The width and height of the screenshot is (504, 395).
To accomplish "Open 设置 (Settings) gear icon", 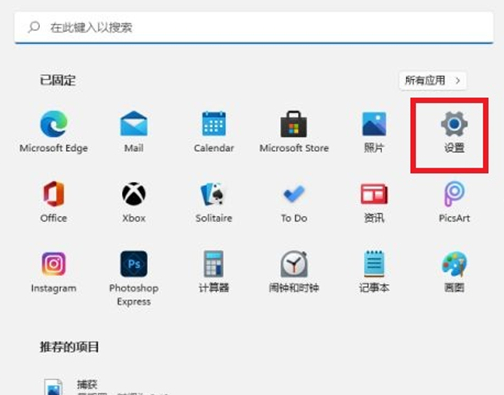I will tap(454, 132).
